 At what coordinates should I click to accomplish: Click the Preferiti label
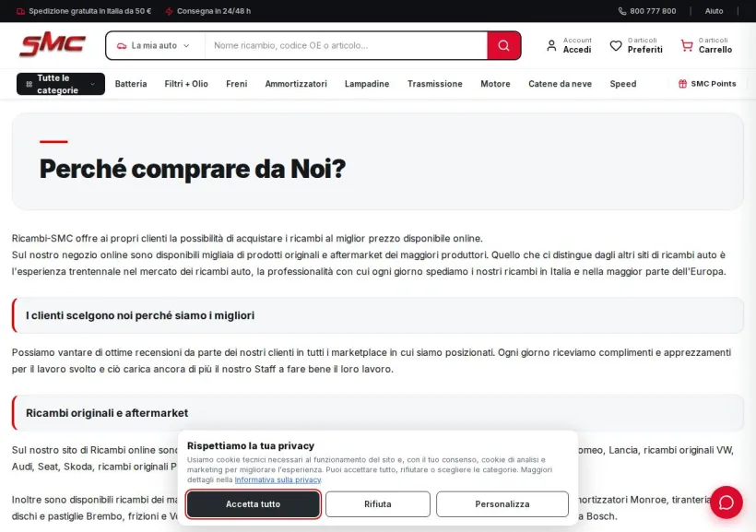coord(644,50)
